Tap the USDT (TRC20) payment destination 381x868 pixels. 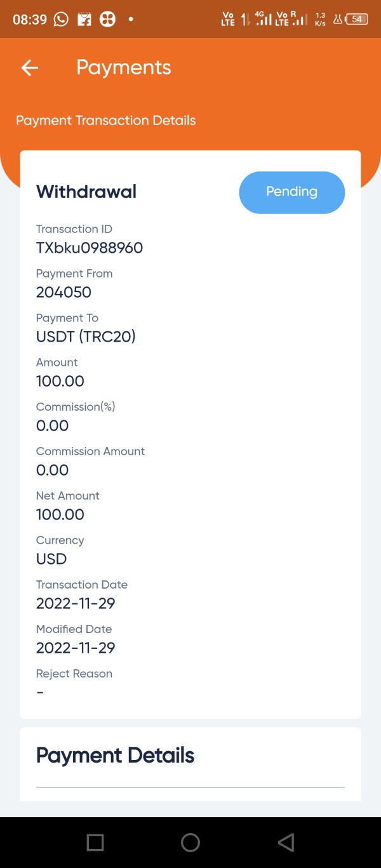click(x=86, y=337)
